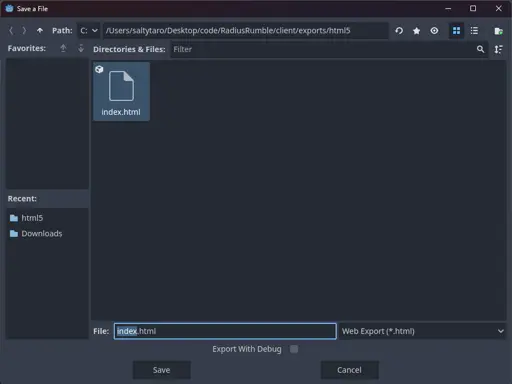Click the search magnifier icon
Image resolution: width=512 pixels, height=384 pixels.
[480, 49]
